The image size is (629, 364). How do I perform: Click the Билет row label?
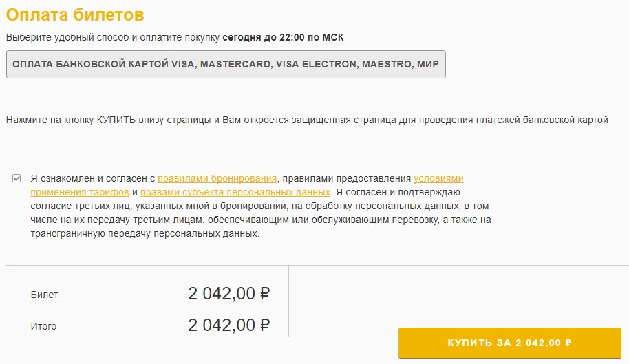45,295
